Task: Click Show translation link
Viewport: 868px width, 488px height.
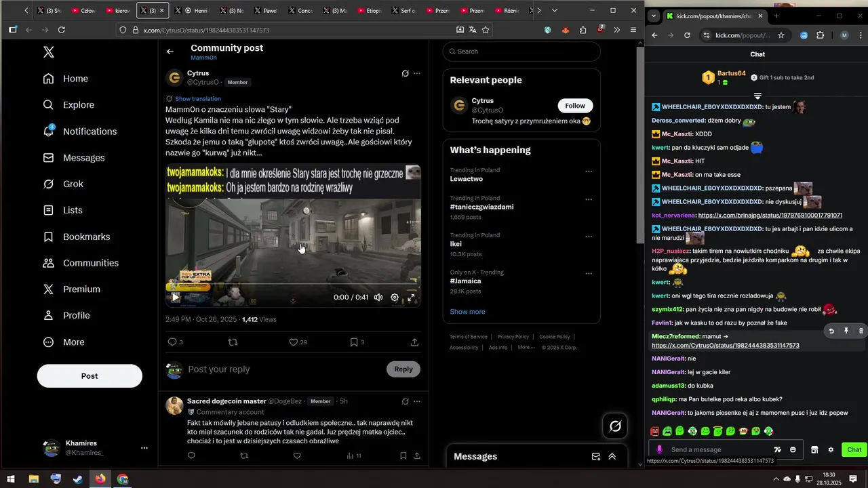Action: tap(197, 99)
